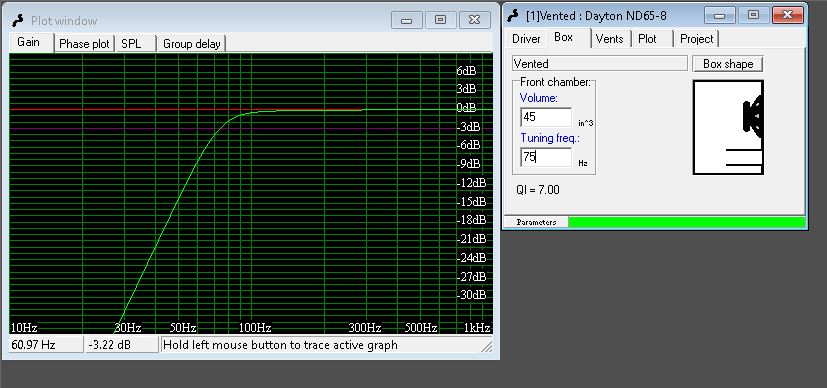This screenshot has height=388, width=827.
Task: Click the Vented box type field
Action: (600, 64)
